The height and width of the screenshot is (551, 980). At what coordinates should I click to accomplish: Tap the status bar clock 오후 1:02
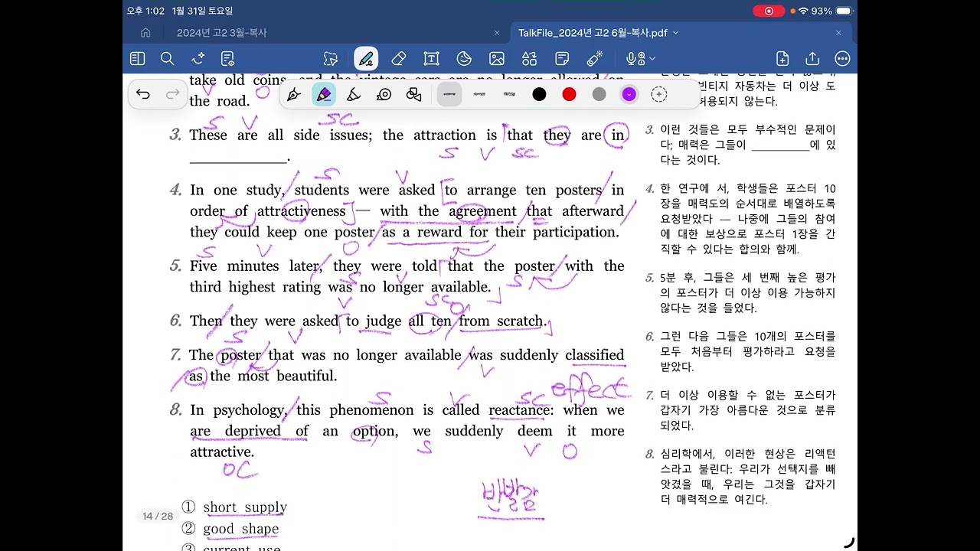146,11
